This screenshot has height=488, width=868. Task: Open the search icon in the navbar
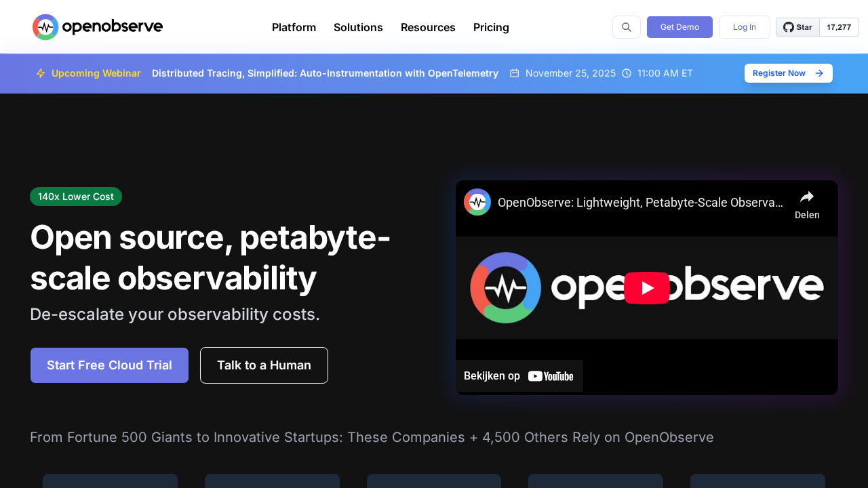pyautogui.click(x=626, y=27)
